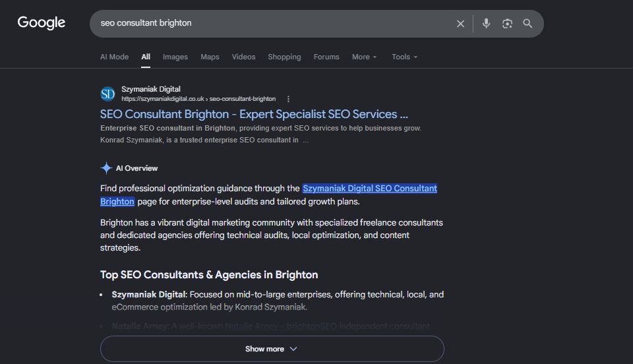Viewport: 633px width, 364px height.
Task: Select the All results tab
Action: pyautogui.click(x=146, y=57)
